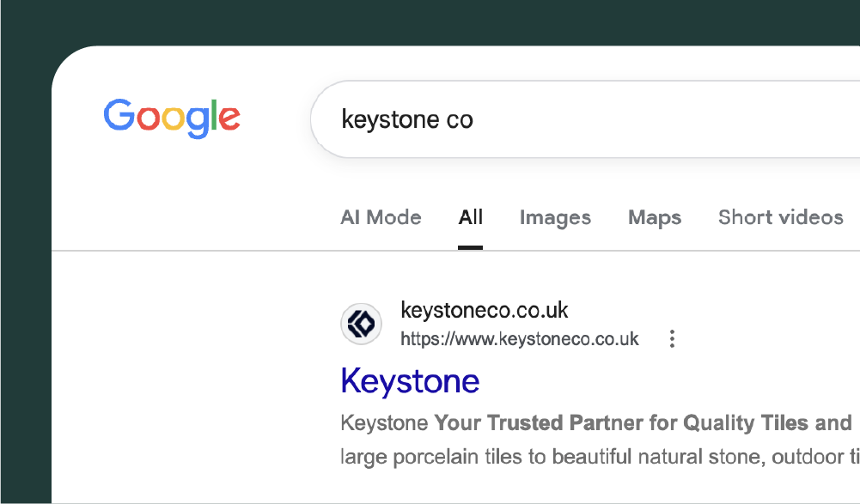Click the 'large porcelain tiles' snippet line

coord(600,457)
